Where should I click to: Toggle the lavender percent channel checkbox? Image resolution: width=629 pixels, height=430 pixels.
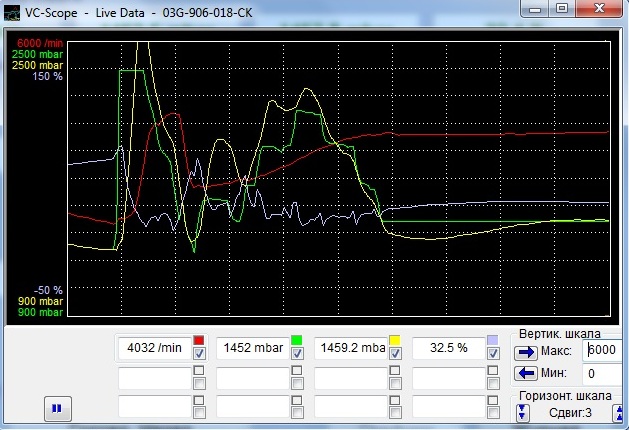[493, 353]
